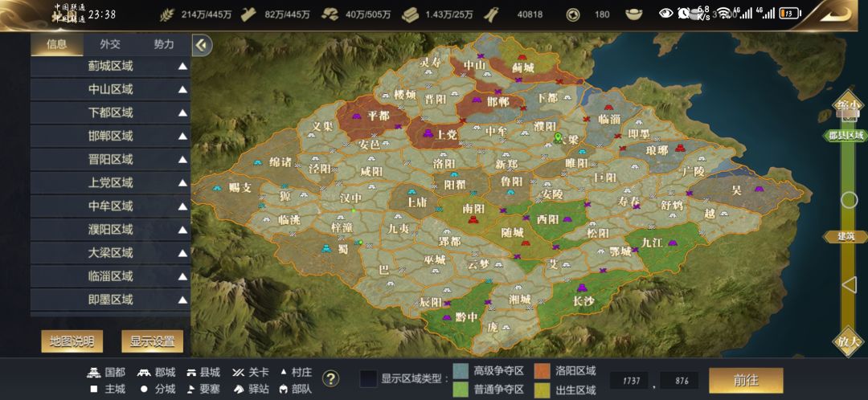
Task: Click the 洛阳区域 orange color swatch
Action: pos(542,370)
